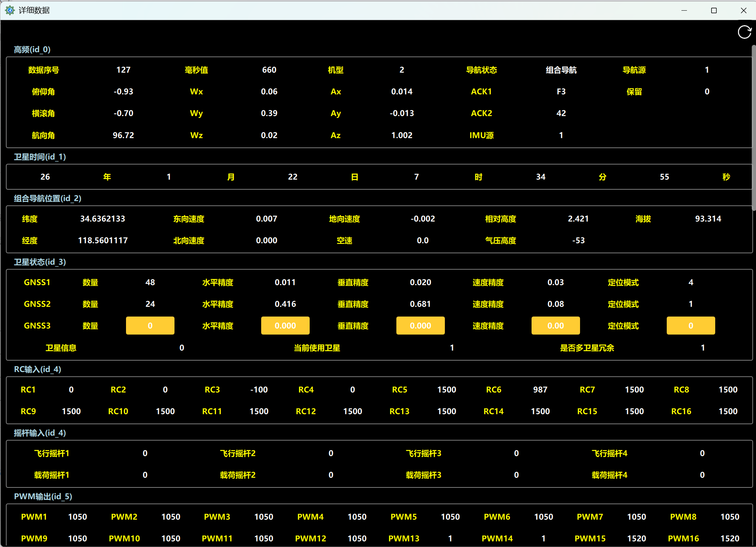Click the 保留 label
The height and width of the screenshot is (547, 756).
(634, 92)
